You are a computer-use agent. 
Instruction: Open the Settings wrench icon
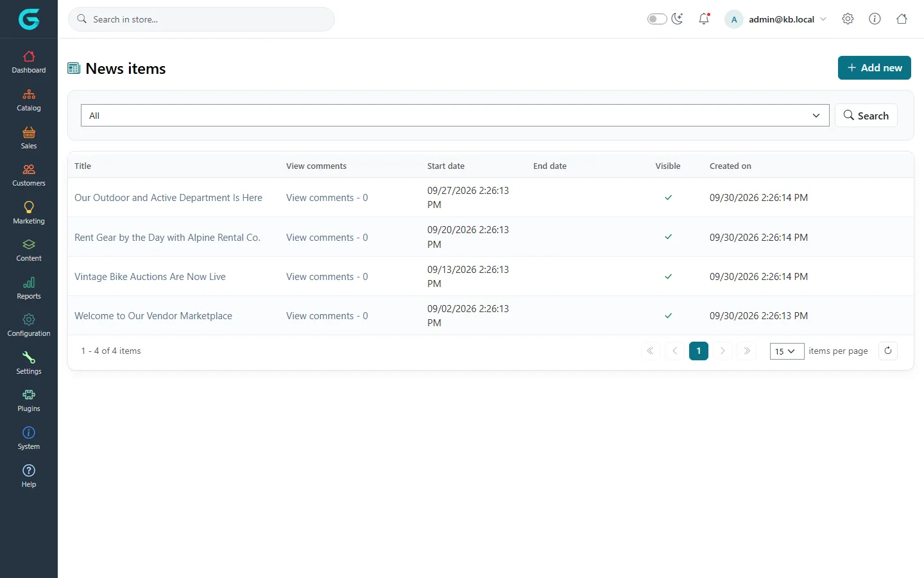click(29, 358)
